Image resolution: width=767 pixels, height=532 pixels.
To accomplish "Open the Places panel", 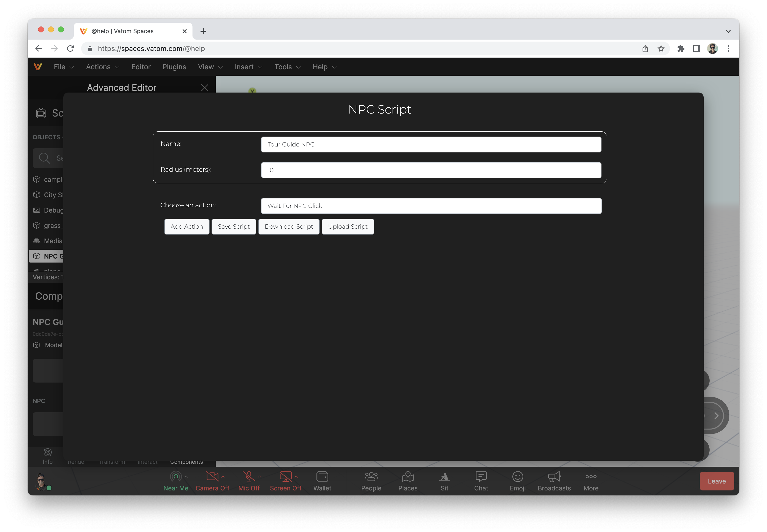I will [408, 481].
